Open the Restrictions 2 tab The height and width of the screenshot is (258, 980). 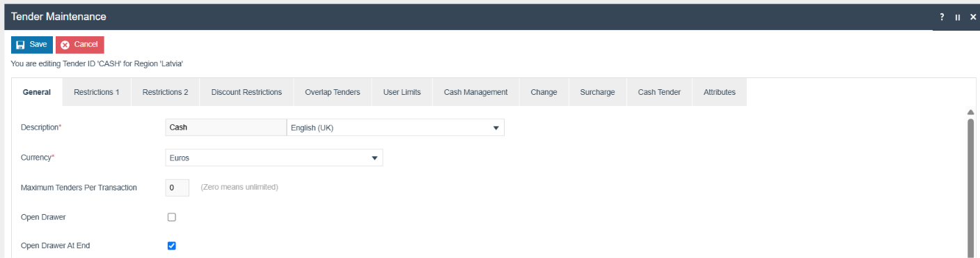click(166, 92)
